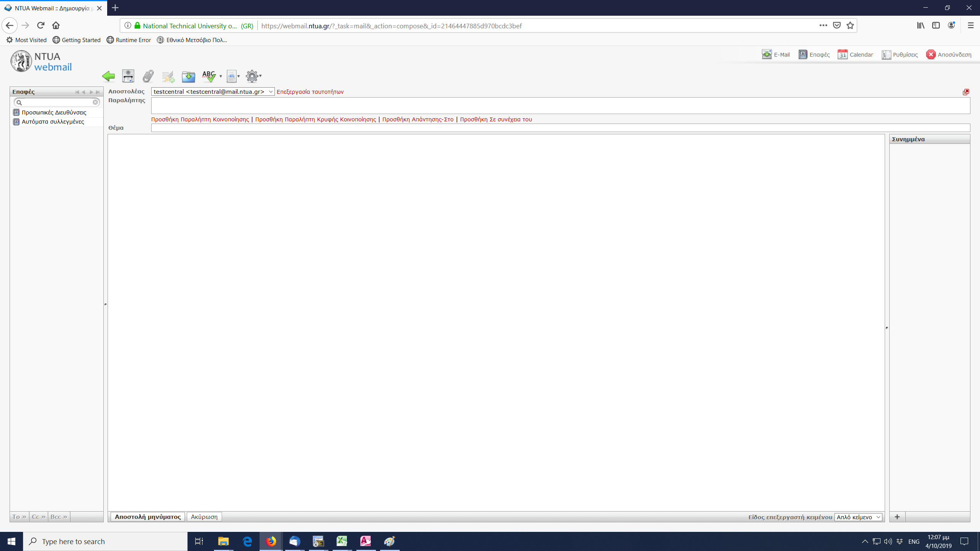Go to first contacts page arrow

pos(77,92)
